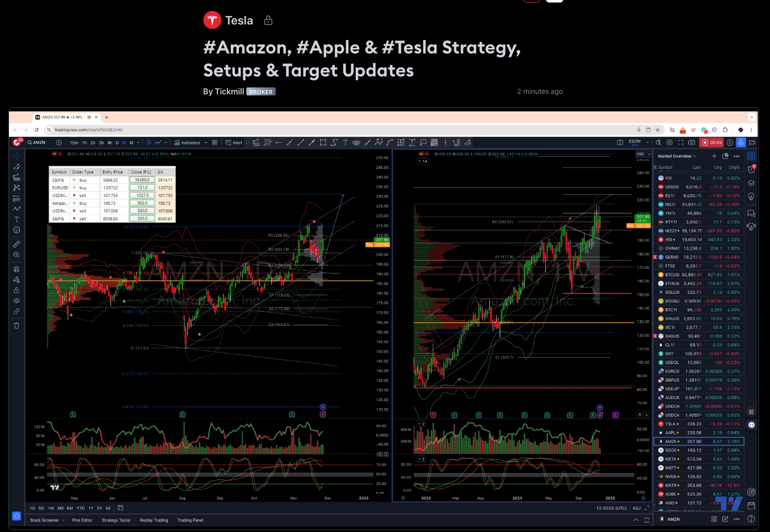Select the M monthly timeframe

(131, 143)
